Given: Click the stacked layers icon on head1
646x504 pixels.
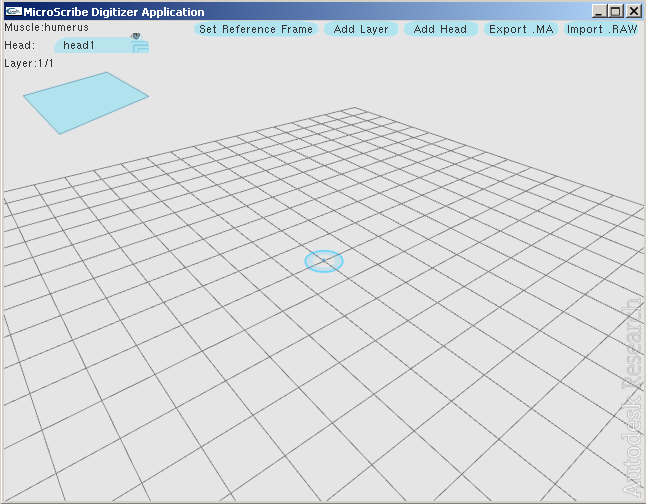Looking at the screenshot, I should pos(141,47).
